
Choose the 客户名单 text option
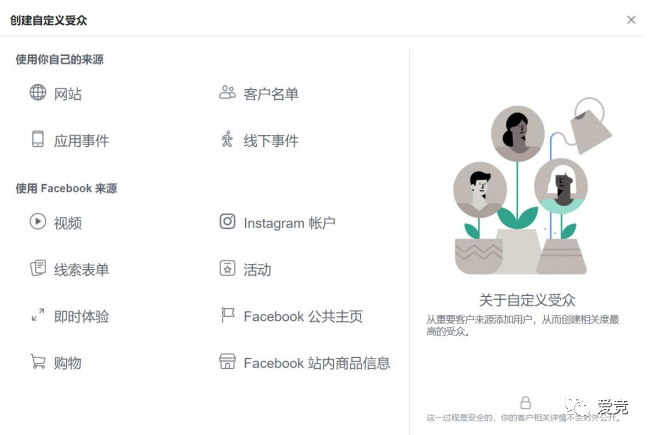pyautogui.click(x=271, y=94)
